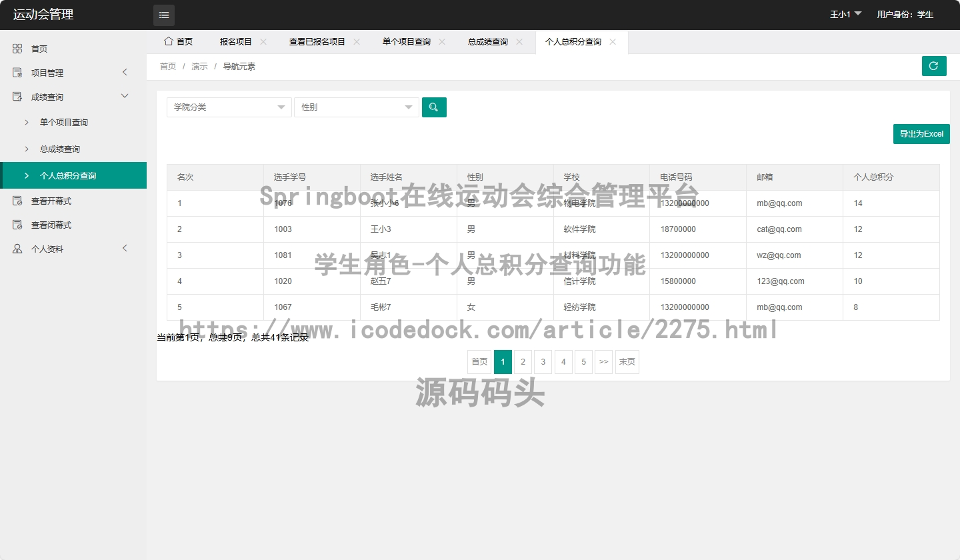The width and height of the screenshot is (960, 560).
Task: Click the 导出为Excel button
Action: click(x=921, y=134)
